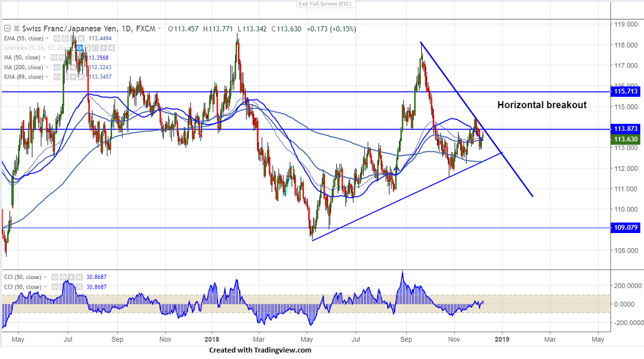Open dropdown arrow next to FXCM title
Image resolution: width=644 pixels, height=359 pixels.
point(160,29)
